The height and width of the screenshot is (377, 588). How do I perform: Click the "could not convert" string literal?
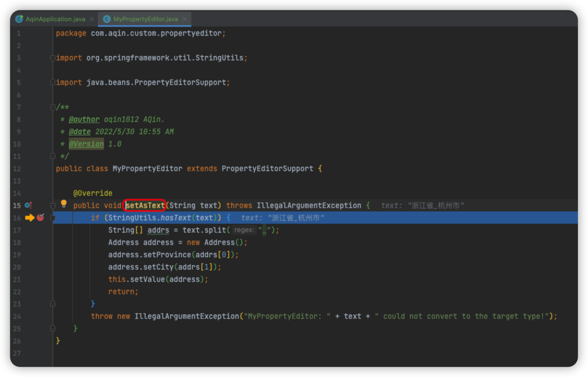tap(462, 316)
